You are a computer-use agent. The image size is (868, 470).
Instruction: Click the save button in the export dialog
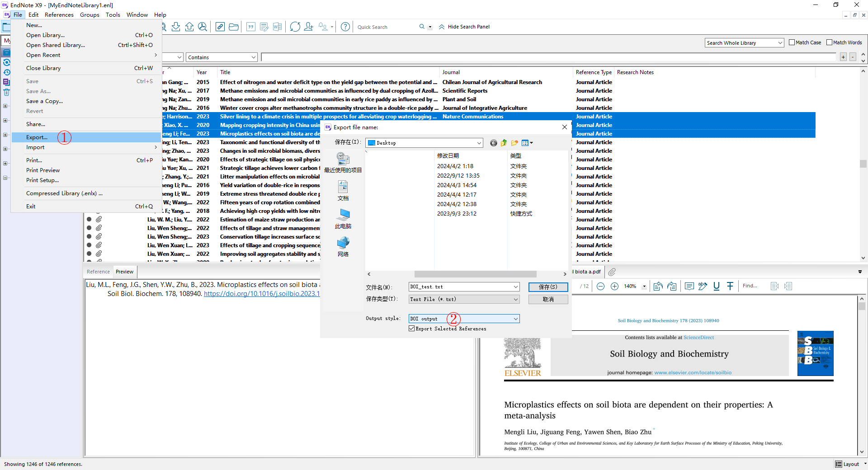(x=548, y=287)
